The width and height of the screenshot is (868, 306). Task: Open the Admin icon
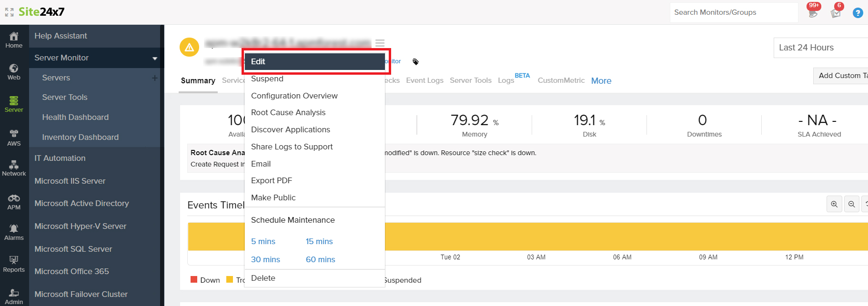(x=14, y=293)
